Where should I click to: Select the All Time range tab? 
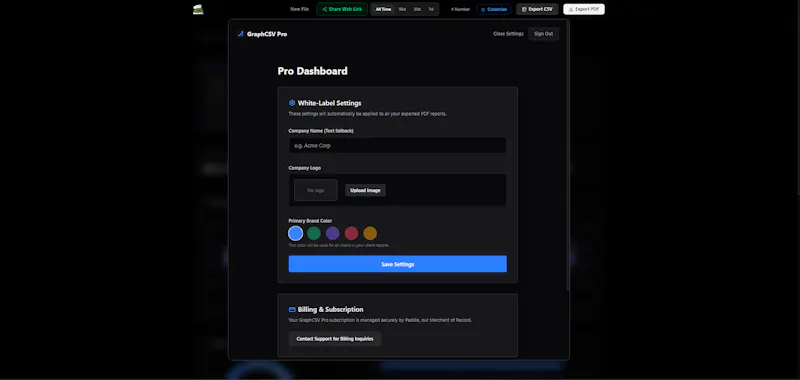[x=383, y=9]
